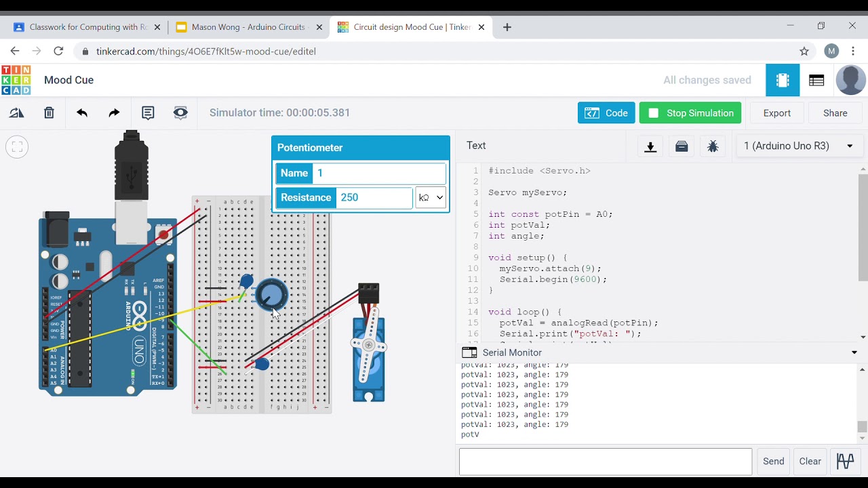Image resolution: width=868 pixels, height=488 pixels.
Task: Click the potentiometer knob on breadboard
Action: (x=272, y=296)
